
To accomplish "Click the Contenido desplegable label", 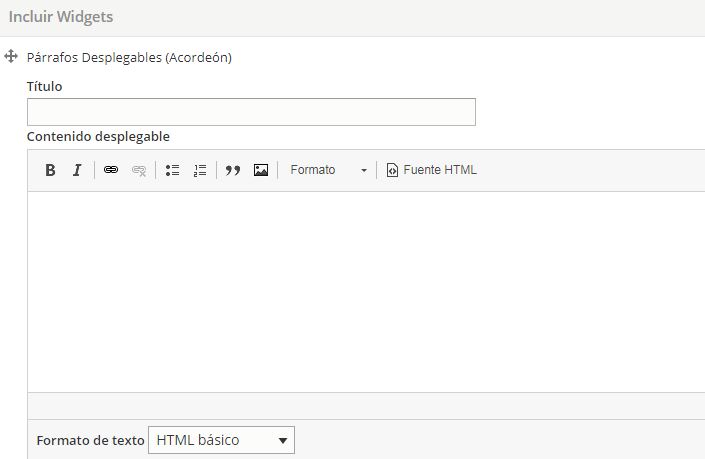I will tap(98, 137).
